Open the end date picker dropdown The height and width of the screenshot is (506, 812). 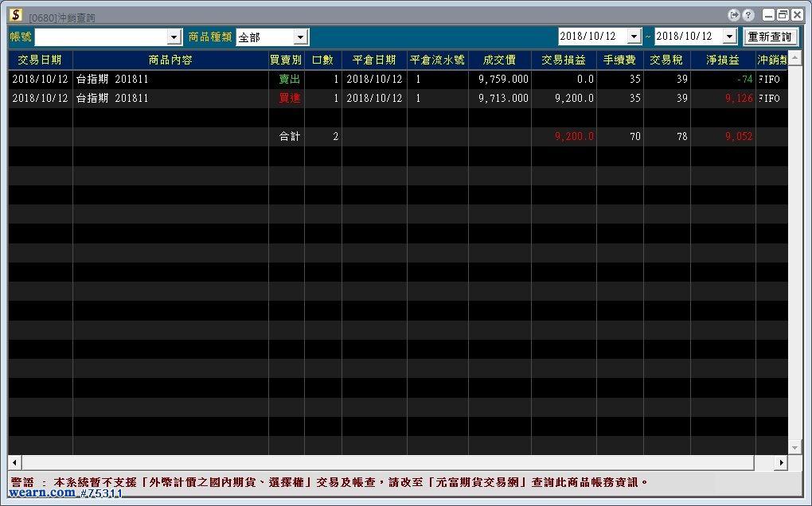tap(730, 37)
